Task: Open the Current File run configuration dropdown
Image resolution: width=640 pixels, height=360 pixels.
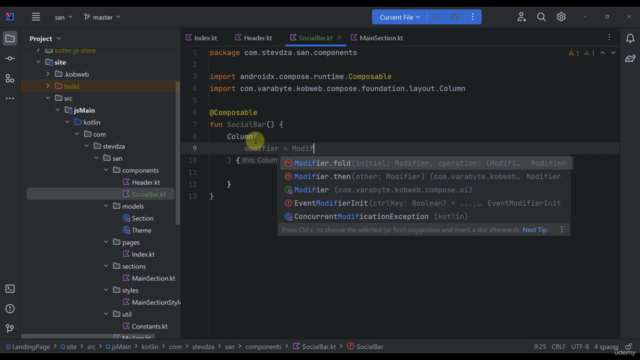Action: tap(399, 17)
